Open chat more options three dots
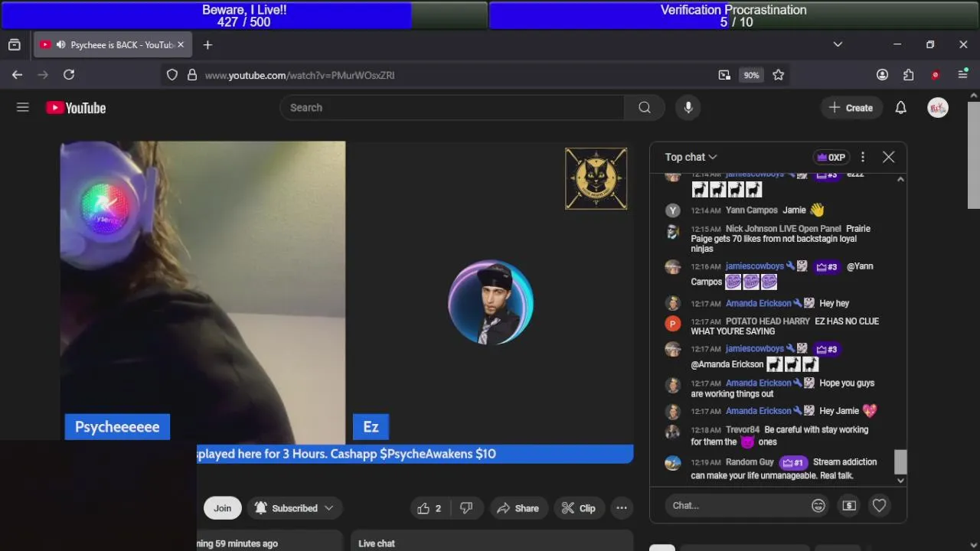The image size is (980, 551). 863,157
